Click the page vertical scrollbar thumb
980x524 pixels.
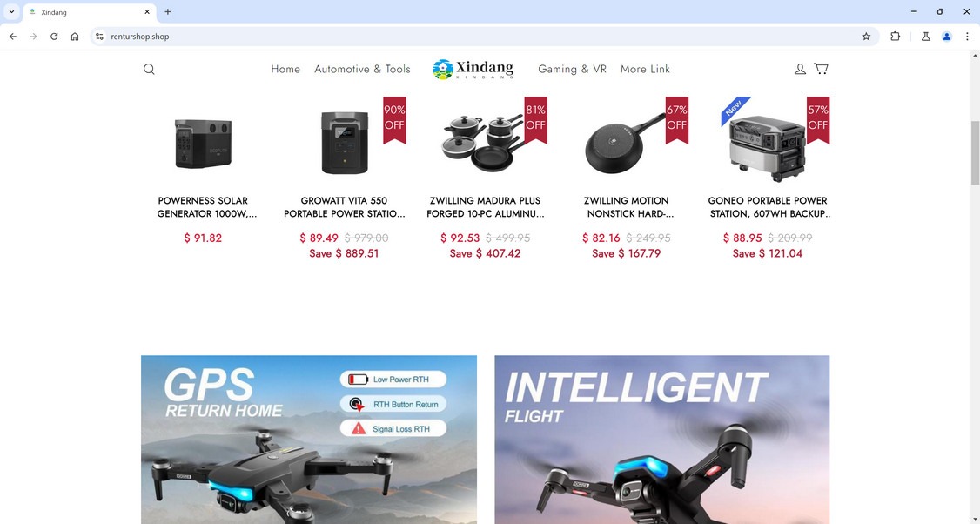tap(975, 152)
